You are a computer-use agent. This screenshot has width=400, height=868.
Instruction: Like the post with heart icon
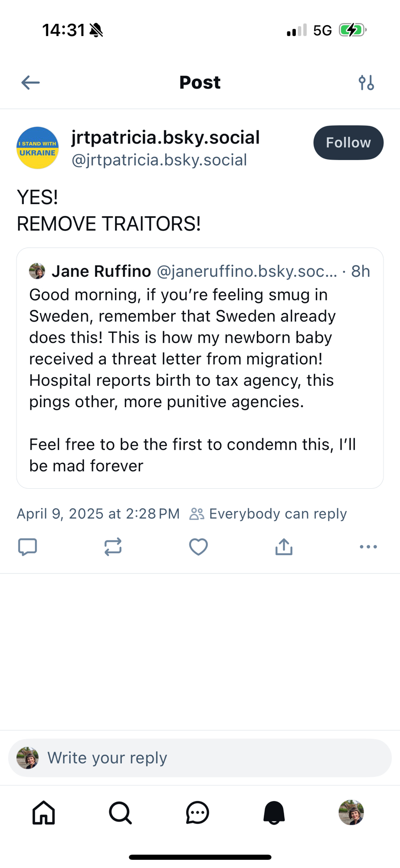click(x=198, y=547)
